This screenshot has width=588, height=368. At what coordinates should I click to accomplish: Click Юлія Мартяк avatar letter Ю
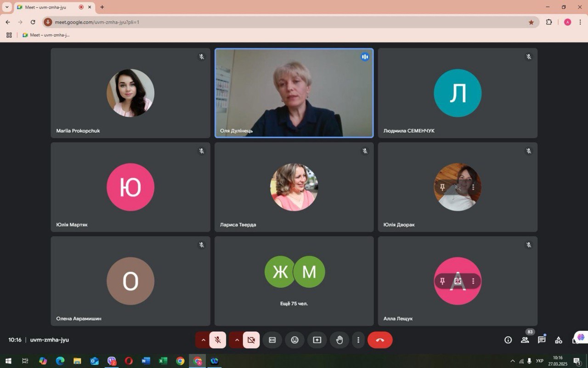point(130,187)
